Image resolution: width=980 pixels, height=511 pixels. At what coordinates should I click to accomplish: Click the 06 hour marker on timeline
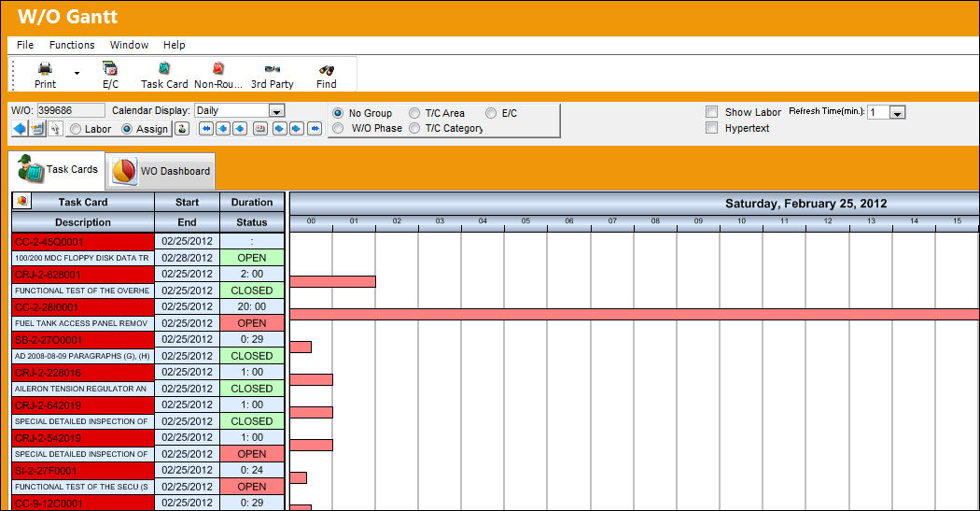568,221
